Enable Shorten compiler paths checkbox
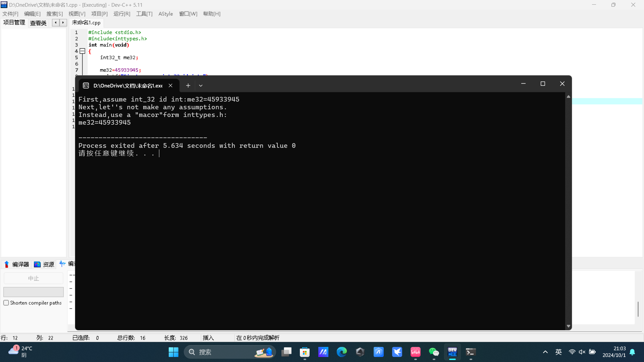 [6, 303]
